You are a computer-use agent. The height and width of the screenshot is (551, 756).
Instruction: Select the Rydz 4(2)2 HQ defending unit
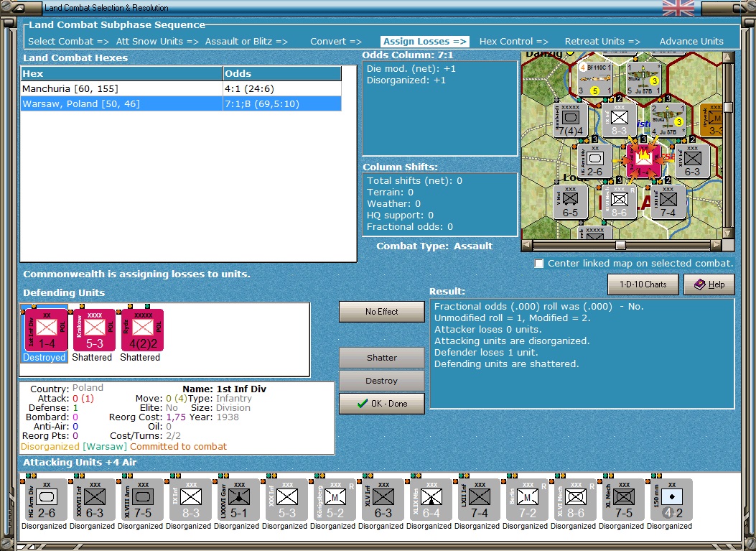coord(143,330)
